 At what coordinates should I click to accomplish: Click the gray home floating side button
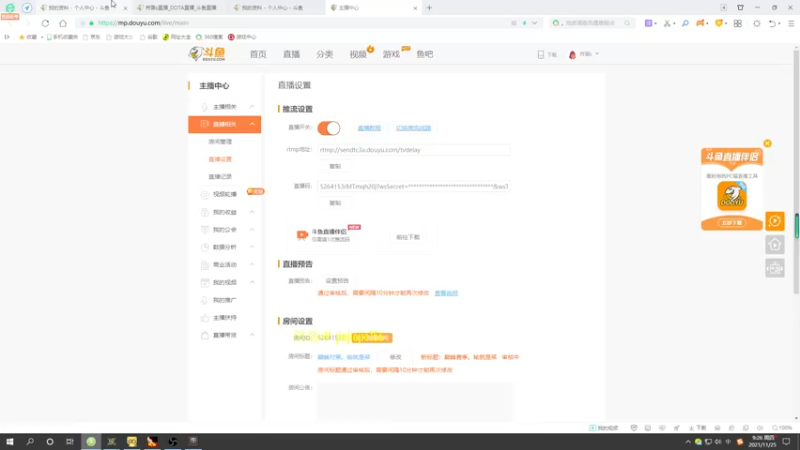(x=774, y=244)
